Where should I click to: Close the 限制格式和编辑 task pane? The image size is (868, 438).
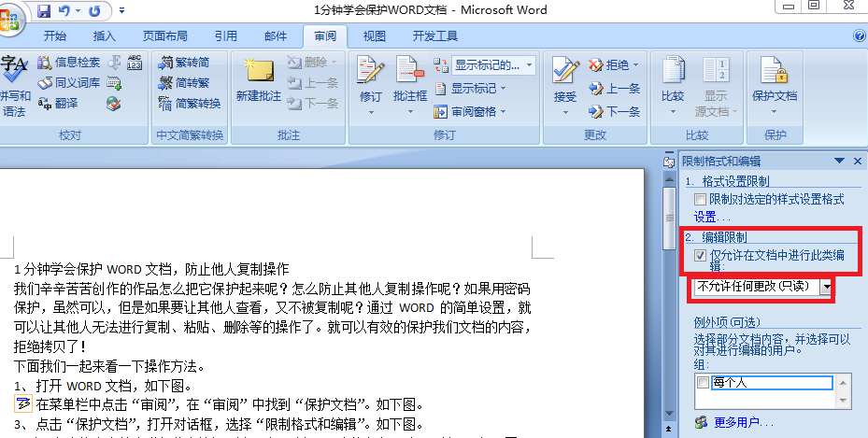pyautogui.click(x=858, y=161)
